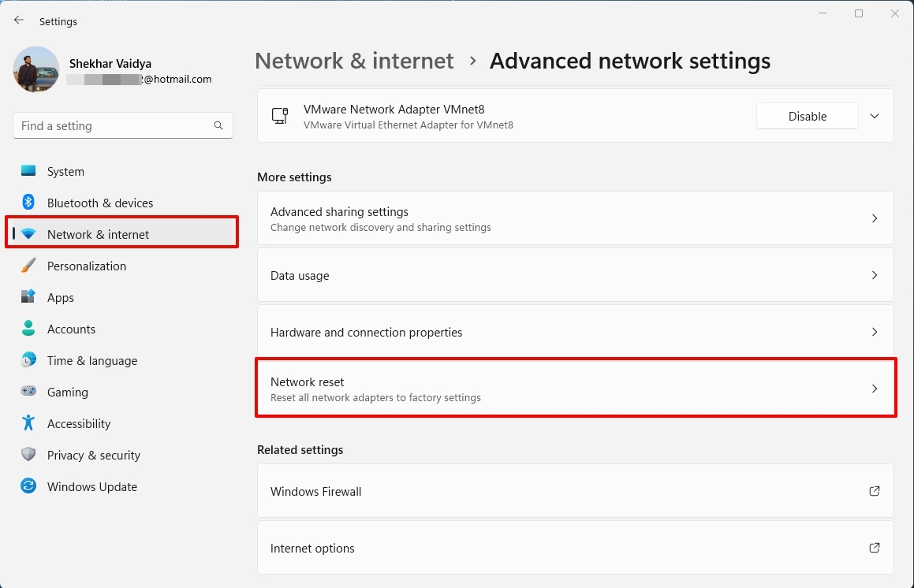Screen dimensions: 914x588
Task: Open the Data usage page
Action: click(x=576, y=275)
